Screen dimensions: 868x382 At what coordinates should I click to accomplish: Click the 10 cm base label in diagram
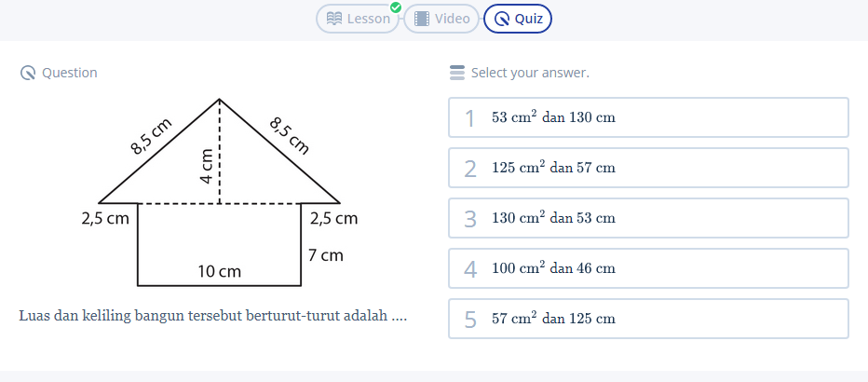tap(219, 271)
